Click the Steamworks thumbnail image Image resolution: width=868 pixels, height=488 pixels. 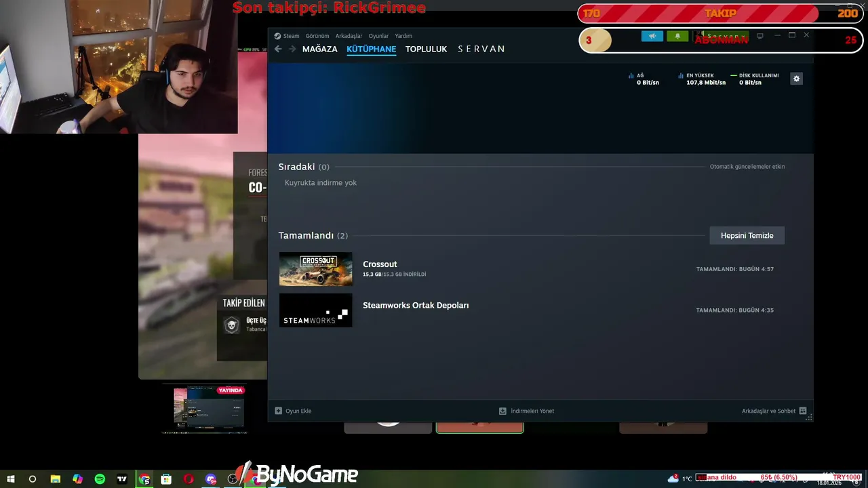pyautogui.click(x=315, y=310)
